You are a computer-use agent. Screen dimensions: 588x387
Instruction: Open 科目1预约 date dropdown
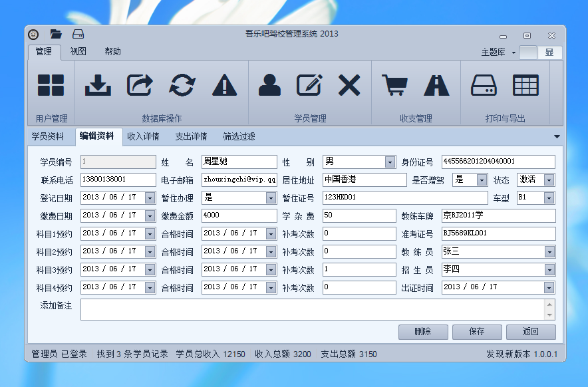click(150, 234)
